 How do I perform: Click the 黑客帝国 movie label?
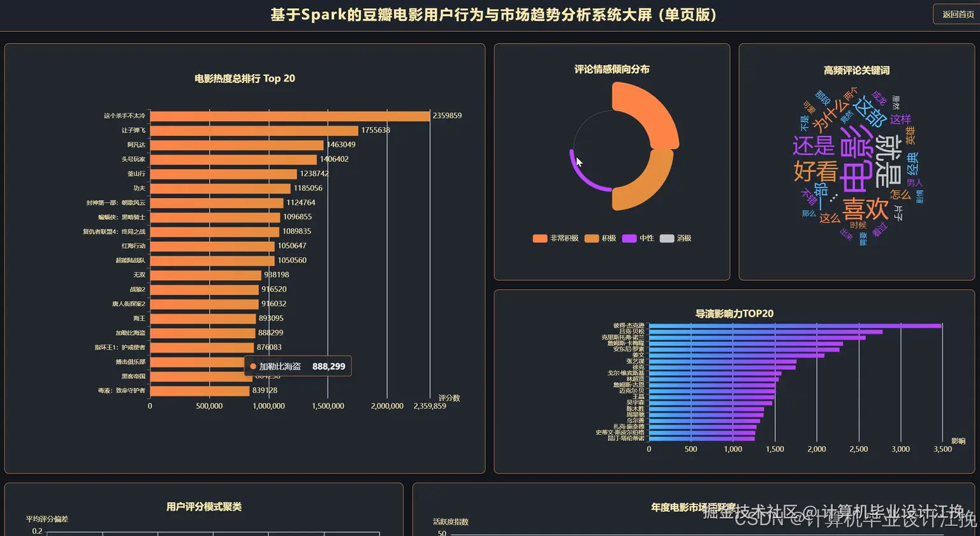click(133, 376)
